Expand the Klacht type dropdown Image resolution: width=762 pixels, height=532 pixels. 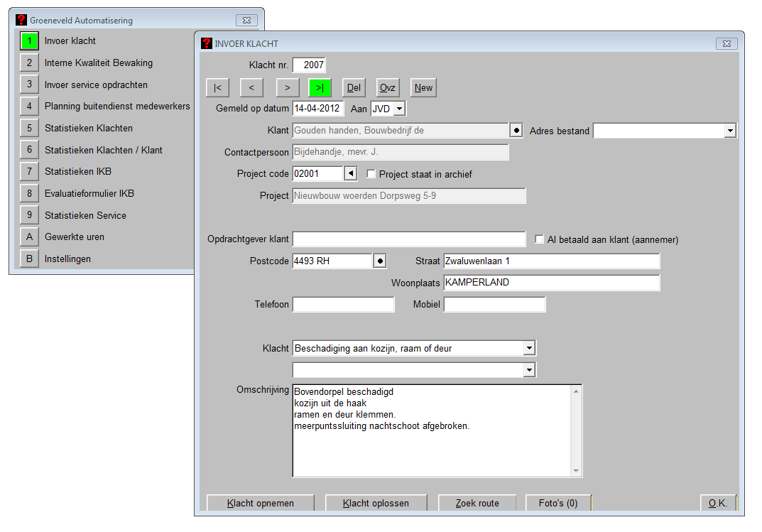pyautogui.click(x=528, y=348)
